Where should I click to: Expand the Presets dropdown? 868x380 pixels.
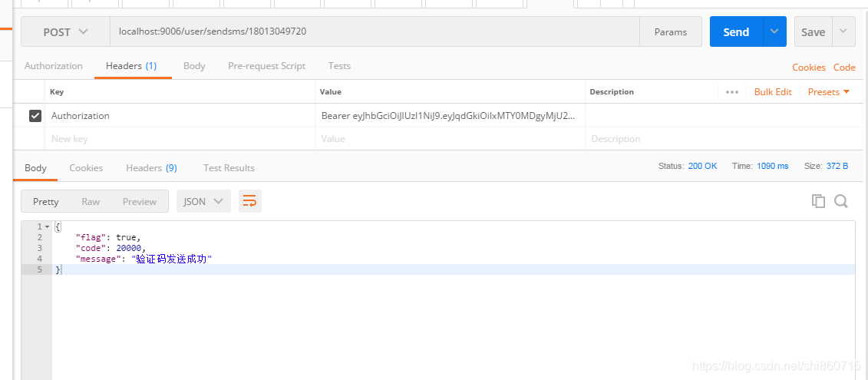[829, 92]
